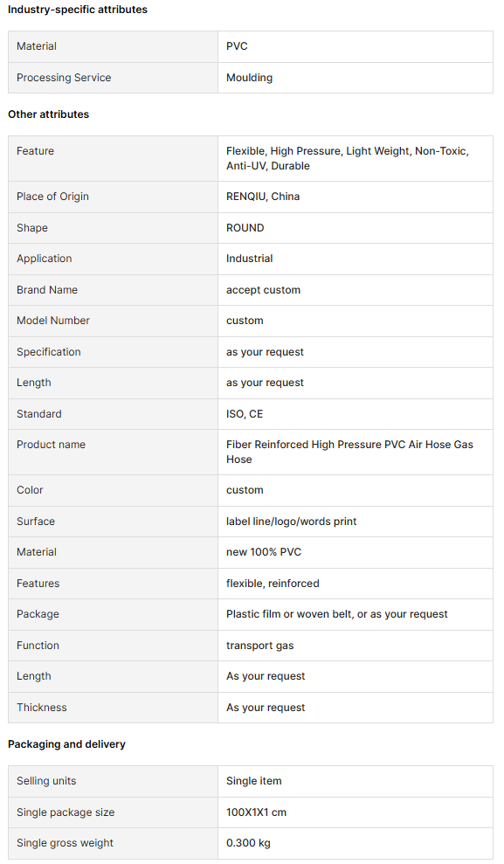Click the 'Packaging and delivery' heading

click(x=66, y=743)
